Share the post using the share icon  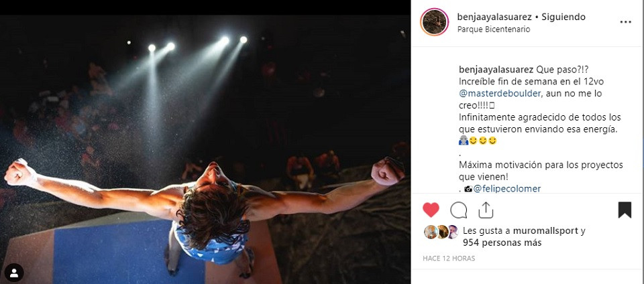486,210
